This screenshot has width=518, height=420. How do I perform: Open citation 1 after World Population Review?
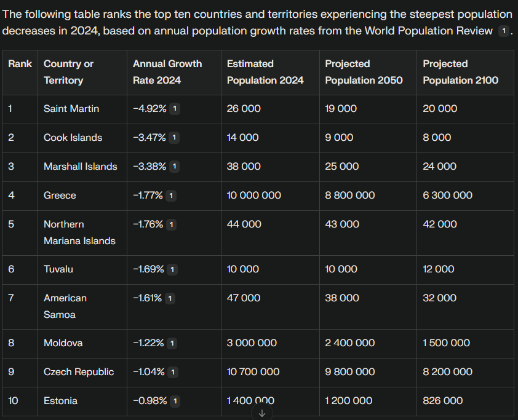pyautogui.click(x=503, y=31)
